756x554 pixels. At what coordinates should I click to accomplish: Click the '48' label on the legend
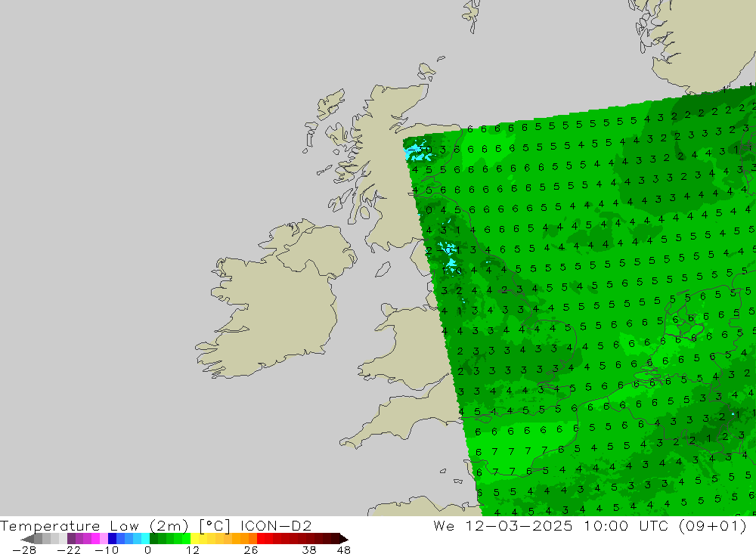point(344,550)
